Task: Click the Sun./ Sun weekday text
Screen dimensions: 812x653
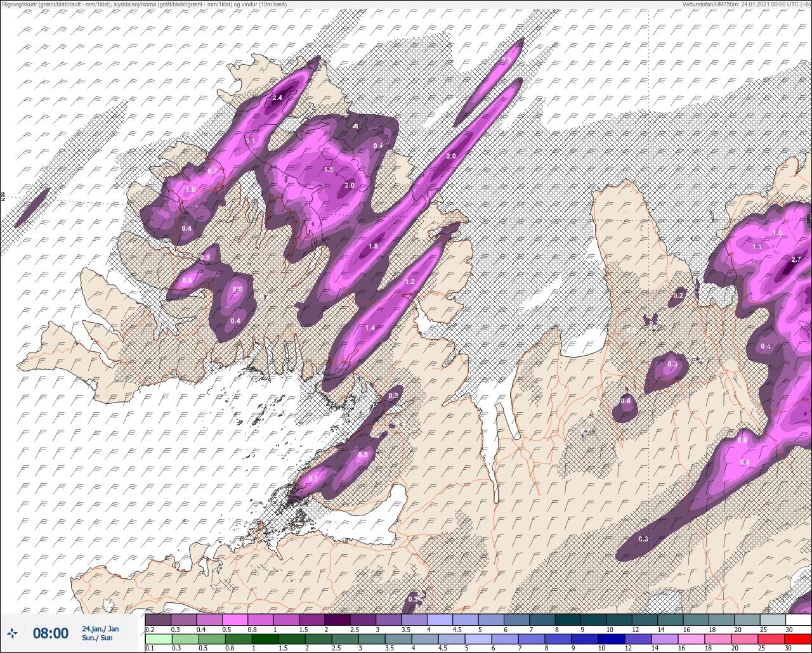Action: (x=97, y=638)
